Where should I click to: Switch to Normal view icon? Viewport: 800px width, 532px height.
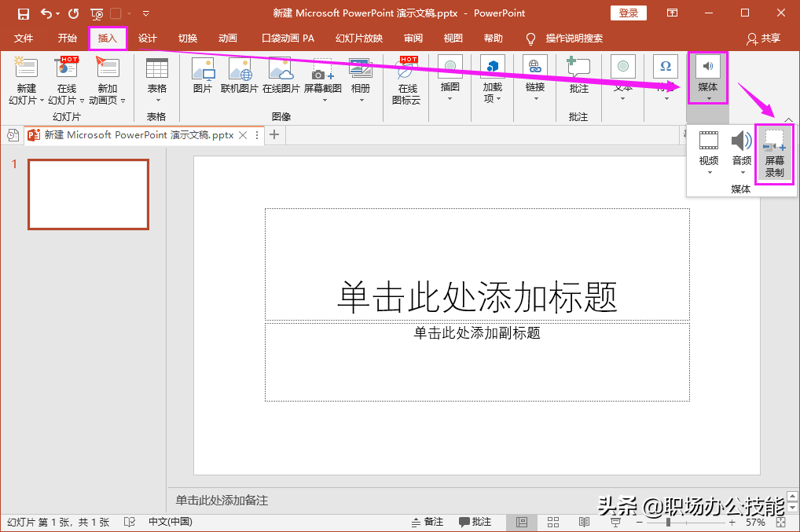click(522, 523)
